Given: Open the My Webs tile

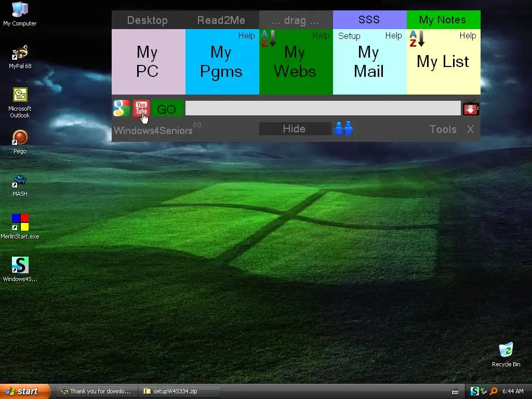Looking at the screenshot, I should (296, 62).
